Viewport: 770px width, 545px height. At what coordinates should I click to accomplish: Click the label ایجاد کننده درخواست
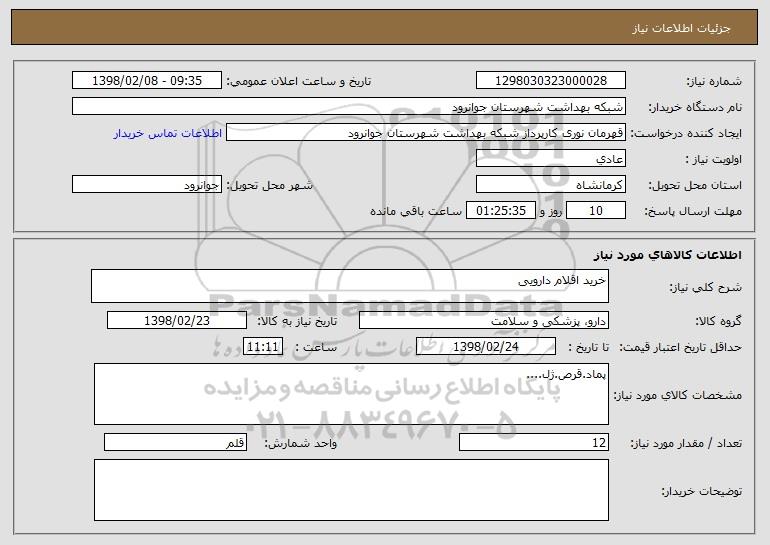[686, 134]
